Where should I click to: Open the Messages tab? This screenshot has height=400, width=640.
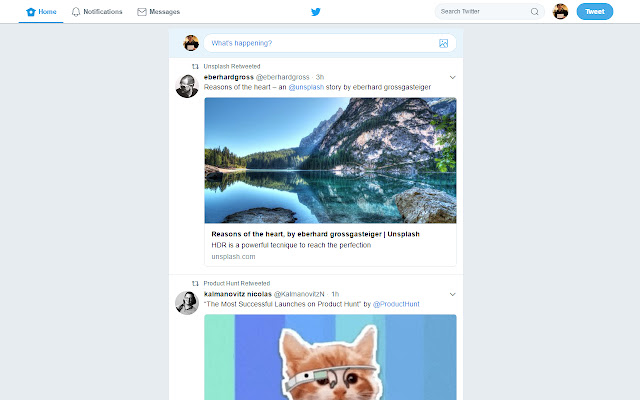[x=158, y=11]
